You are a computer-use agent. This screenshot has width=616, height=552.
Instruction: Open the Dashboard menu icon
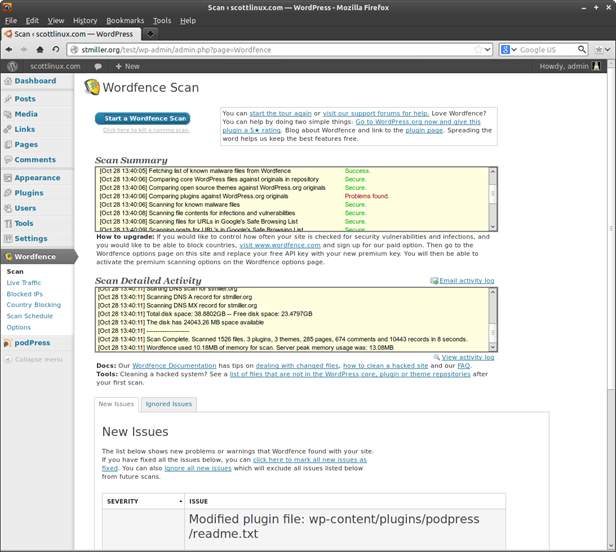[x=8, y=81]
